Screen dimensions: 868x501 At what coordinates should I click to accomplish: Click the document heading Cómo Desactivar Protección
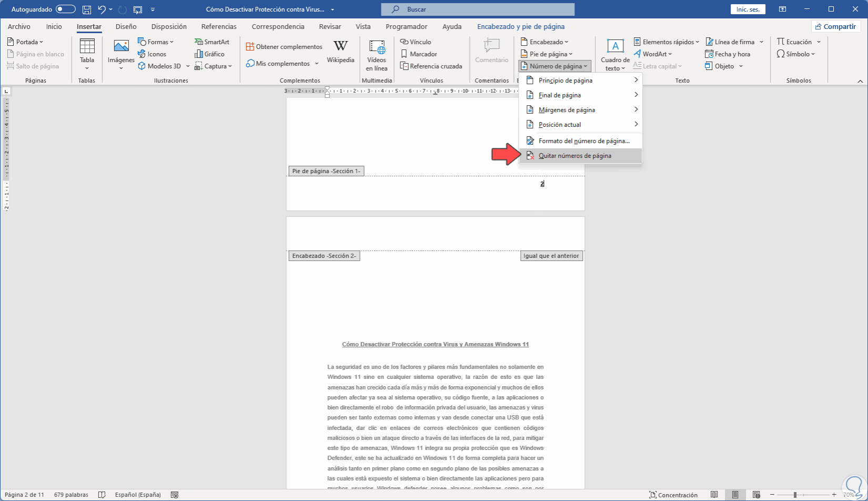pyautogui.click(x=435, y=344)
